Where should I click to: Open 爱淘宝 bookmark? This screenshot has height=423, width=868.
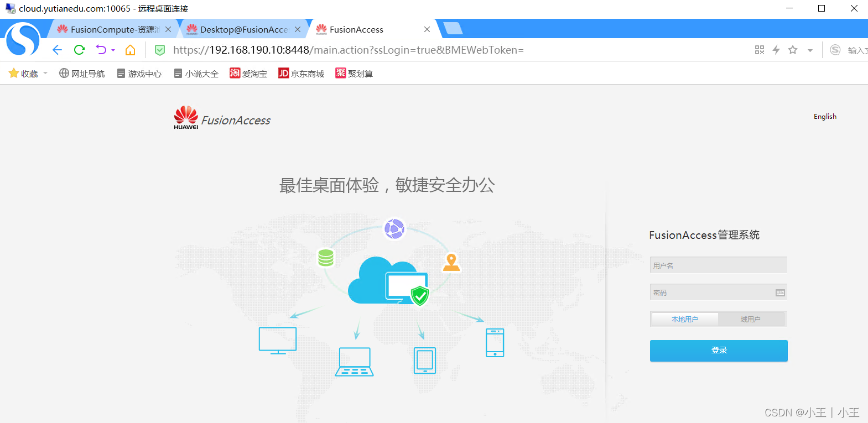point(248,74)
